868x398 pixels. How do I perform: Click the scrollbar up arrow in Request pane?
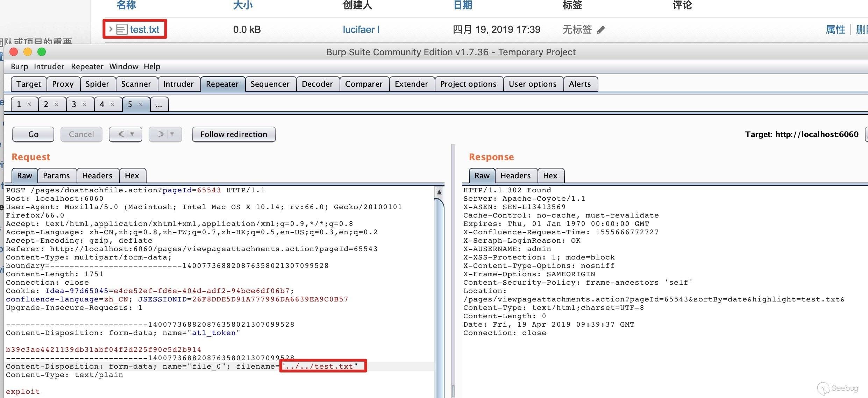click(x=439, y=192)
